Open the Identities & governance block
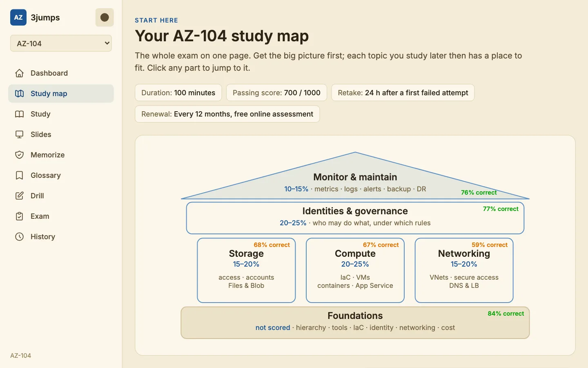The image size is (588, 368). (355, 218)
